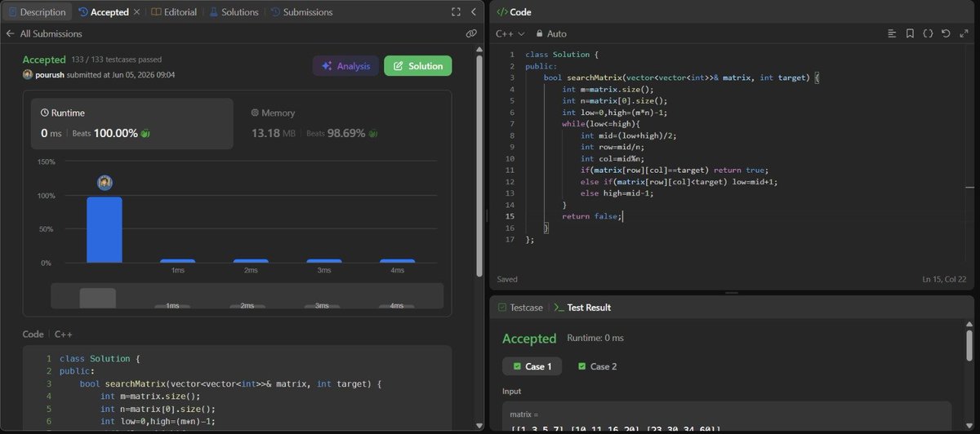Click the format code lines icon
980x434 pixels.
(892, 33)
